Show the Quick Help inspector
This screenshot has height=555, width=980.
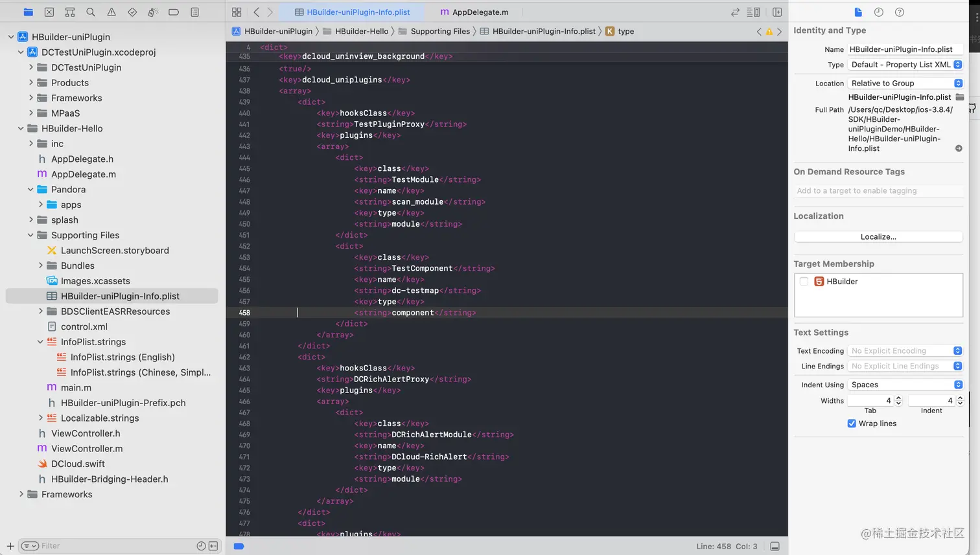(x=900, y=12)
